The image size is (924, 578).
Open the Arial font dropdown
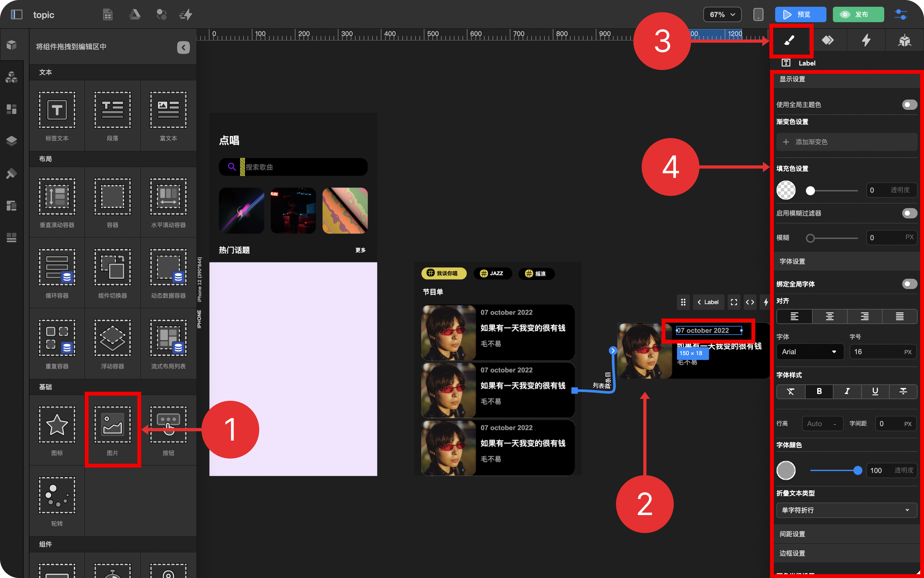tap(810, 352)
